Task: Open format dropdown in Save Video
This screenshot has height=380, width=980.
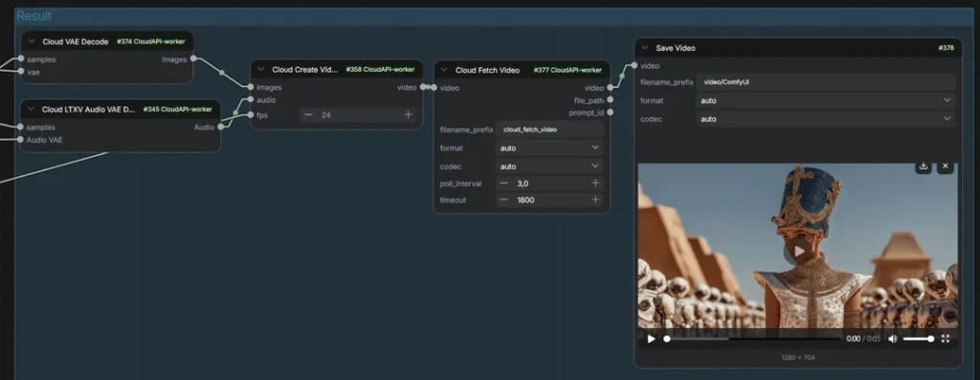Action: coord(826,101)
